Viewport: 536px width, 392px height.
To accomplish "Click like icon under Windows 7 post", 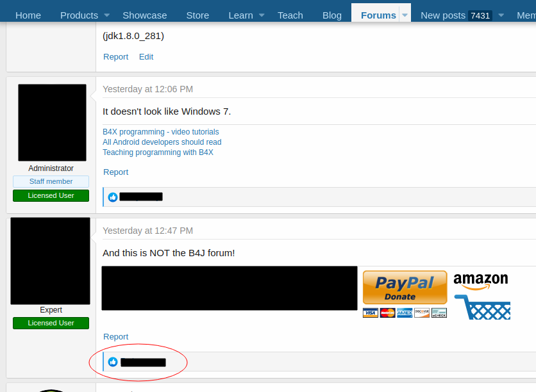I will (x=113, y=197).
